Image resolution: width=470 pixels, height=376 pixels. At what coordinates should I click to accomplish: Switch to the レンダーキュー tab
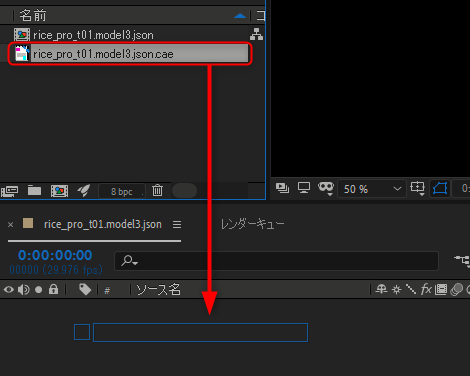pyautogui.click(x=252, y=224)
